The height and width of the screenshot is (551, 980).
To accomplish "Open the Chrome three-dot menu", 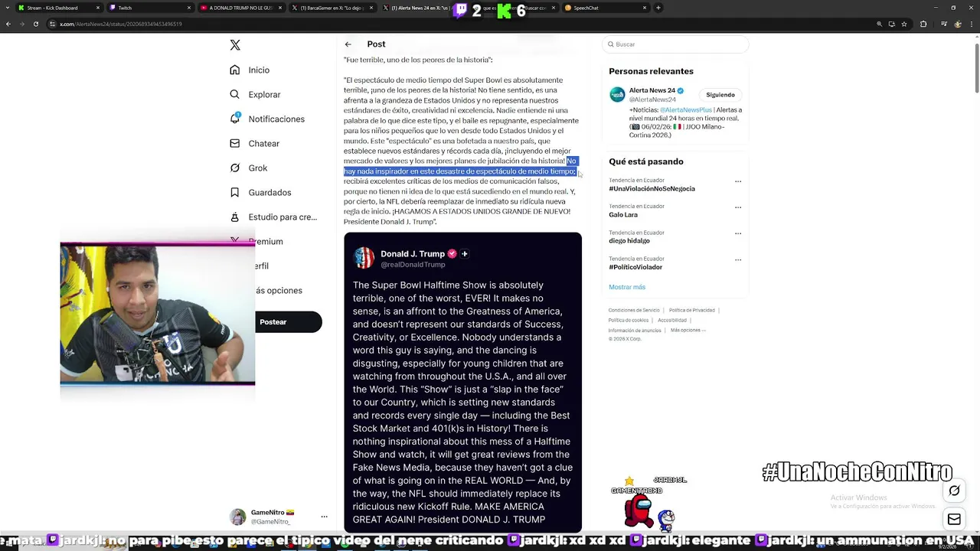I will [973, 24].
